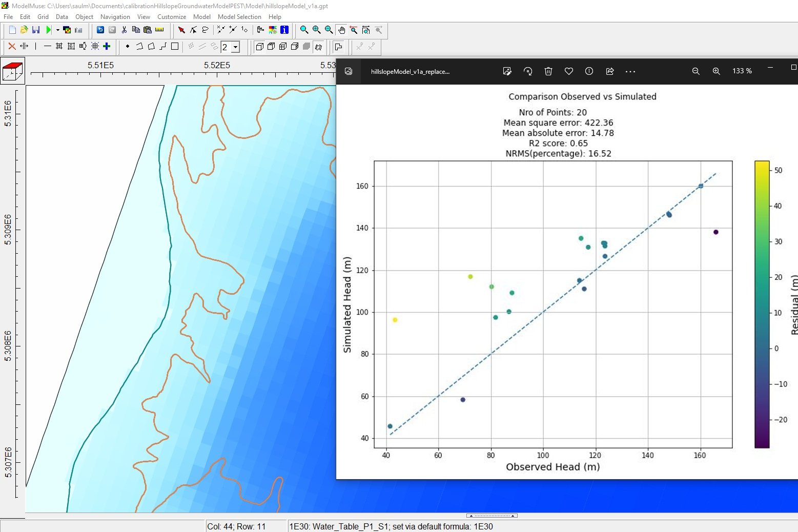
Task: Share the comparison plot image
Action: pyautogui.click(x=609, y=71)
